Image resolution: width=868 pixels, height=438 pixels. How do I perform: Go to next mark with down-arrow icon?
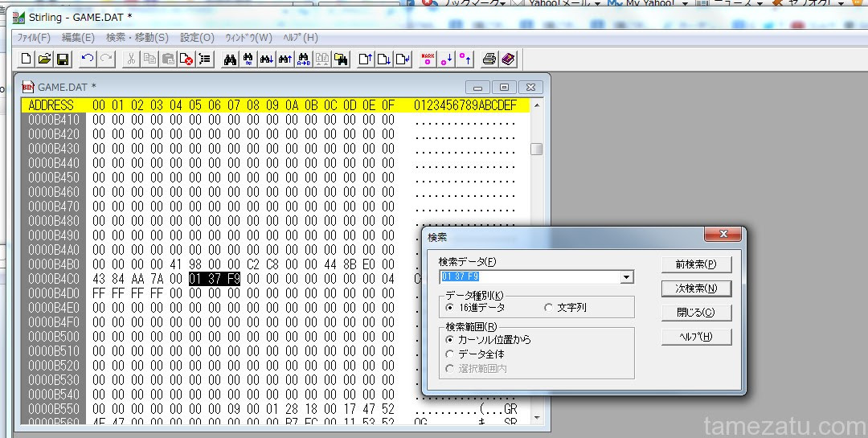(446, 59)
